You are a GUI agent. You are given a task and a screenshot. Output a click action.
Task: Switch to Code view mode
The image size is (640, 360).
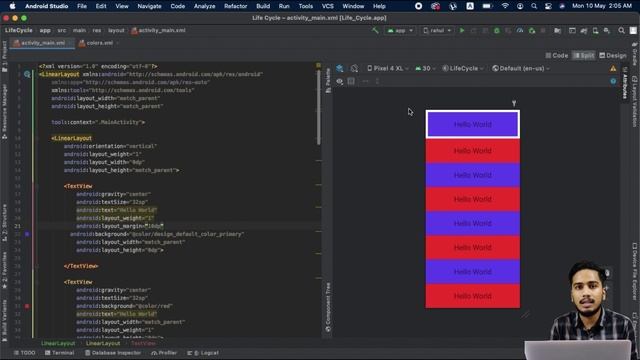tap(557, 56)
